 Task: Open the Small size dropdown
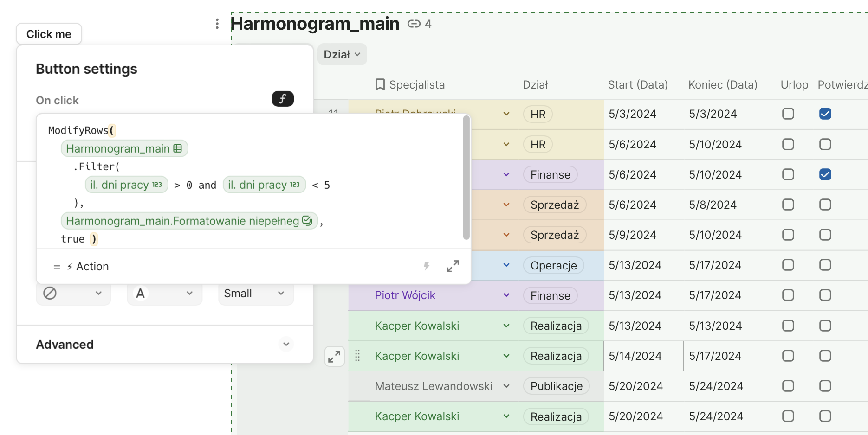click(255, 294)
